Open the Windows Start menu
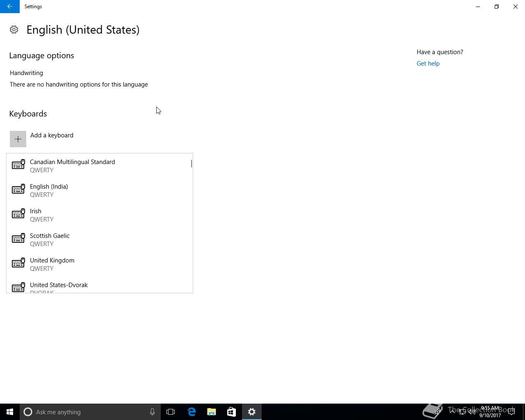Screen dimensions: 525x420 [10, 412]
